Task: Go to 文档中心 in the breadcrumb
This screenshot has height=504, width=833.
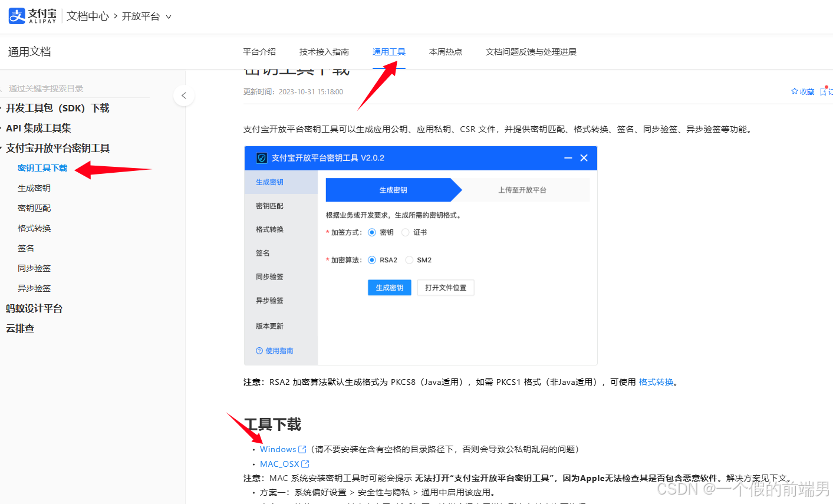Action: tap(87, 17)
